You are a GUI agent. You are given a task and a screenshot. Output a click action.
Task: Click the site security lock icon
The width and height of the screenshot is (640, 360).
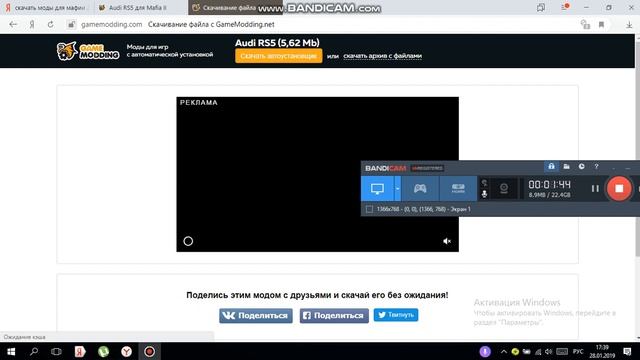click(x=71, y=24)
